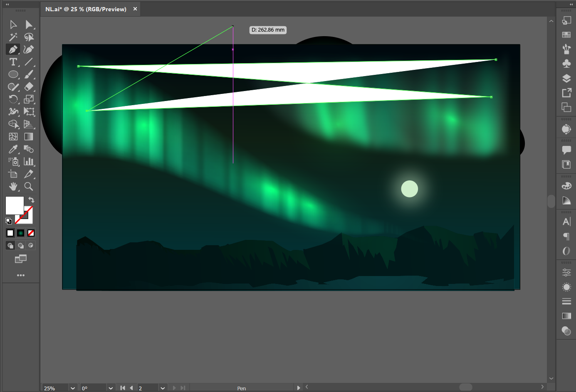
Task: Go to the first artboard
Action: (x=123, y=388)
